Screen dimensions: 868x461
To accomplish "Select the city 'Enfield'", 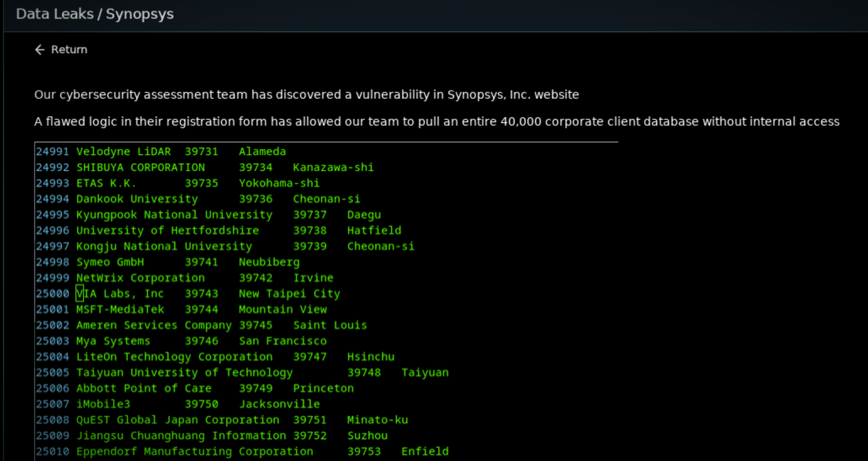I will point(425,451).
